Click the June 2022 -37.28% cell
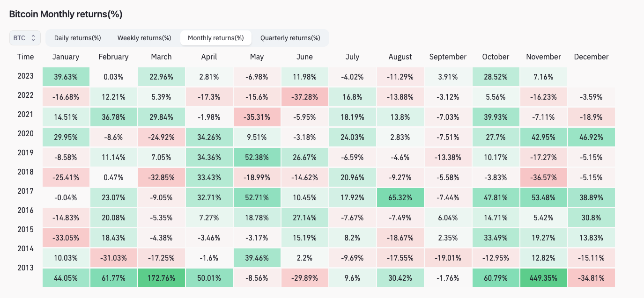This screenshot has width=644, height=298. (304, 96)
